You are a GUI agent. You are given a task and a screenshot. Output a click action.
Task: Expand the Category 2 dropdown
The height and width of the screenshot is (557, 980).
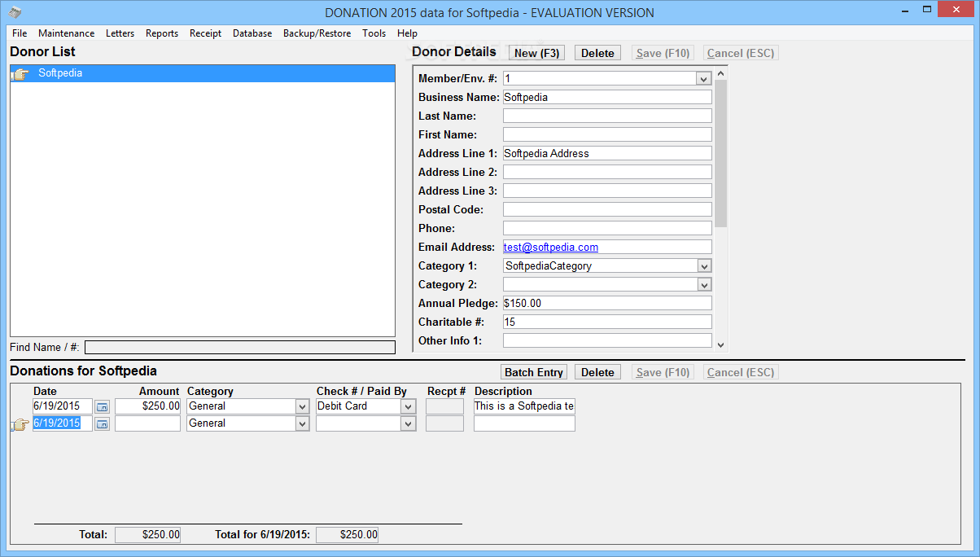(x=704, y=285)
